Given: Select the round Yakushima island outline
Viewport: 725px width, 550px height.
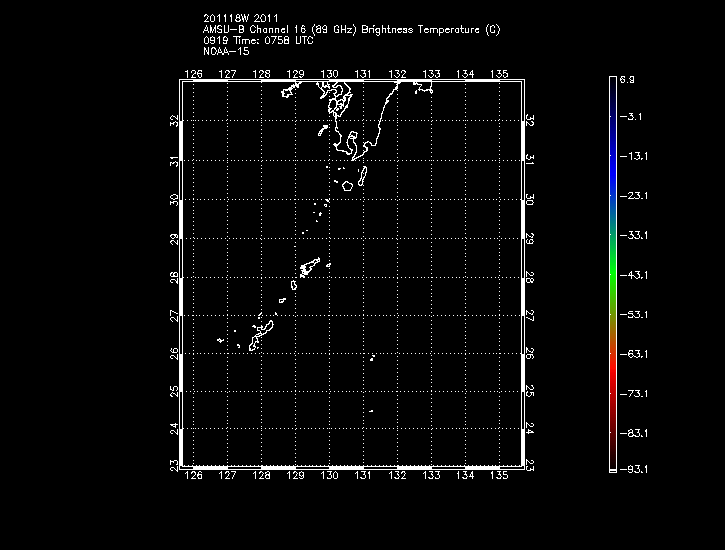Looking at the screenshot, I should 347,185.
